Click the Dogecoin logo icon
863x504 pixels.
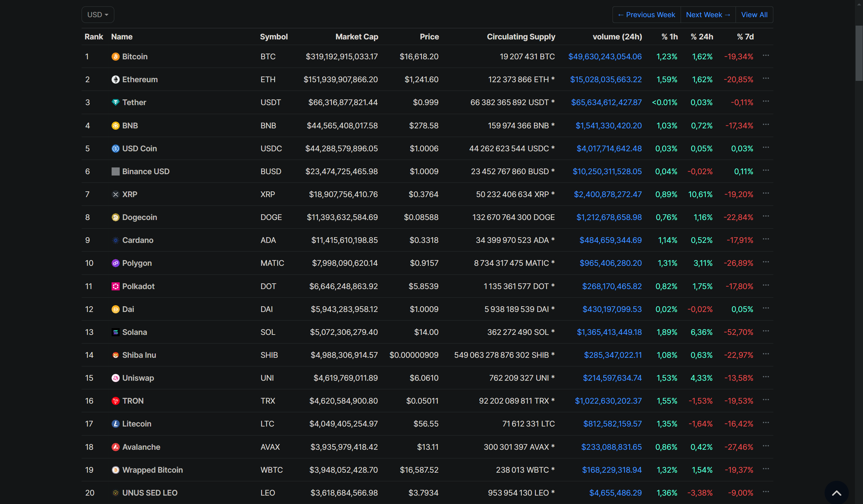115,217
